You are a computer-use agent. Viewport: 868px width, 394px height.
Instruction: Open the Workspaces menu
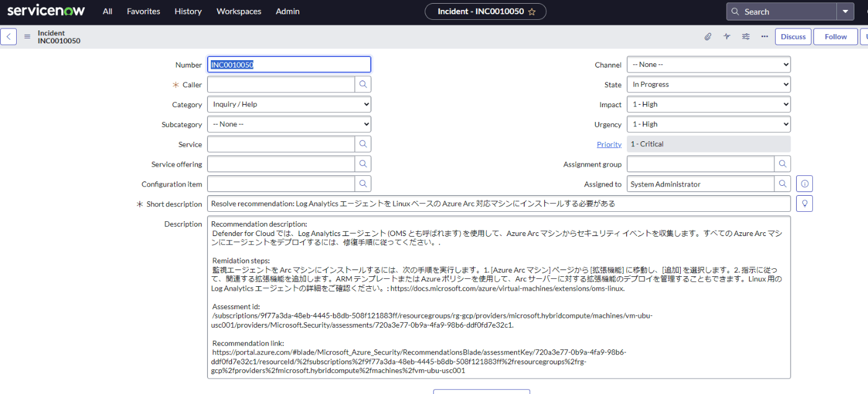pyautogui.click(x=239, y=11)
